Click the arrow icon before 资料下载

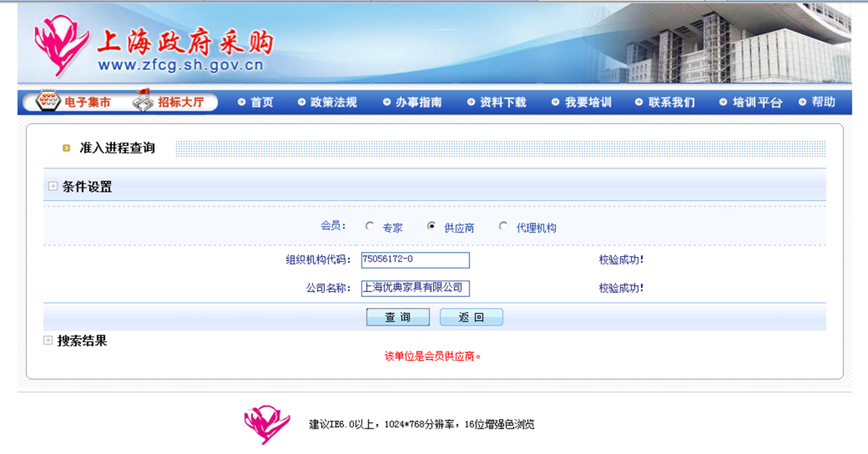click(x=471, y=102)
